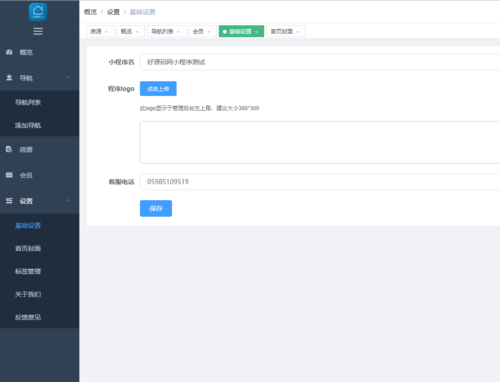500x382 pixels.
Task: Open 首页封面 in the sidebar
Action: click(28, 248)
